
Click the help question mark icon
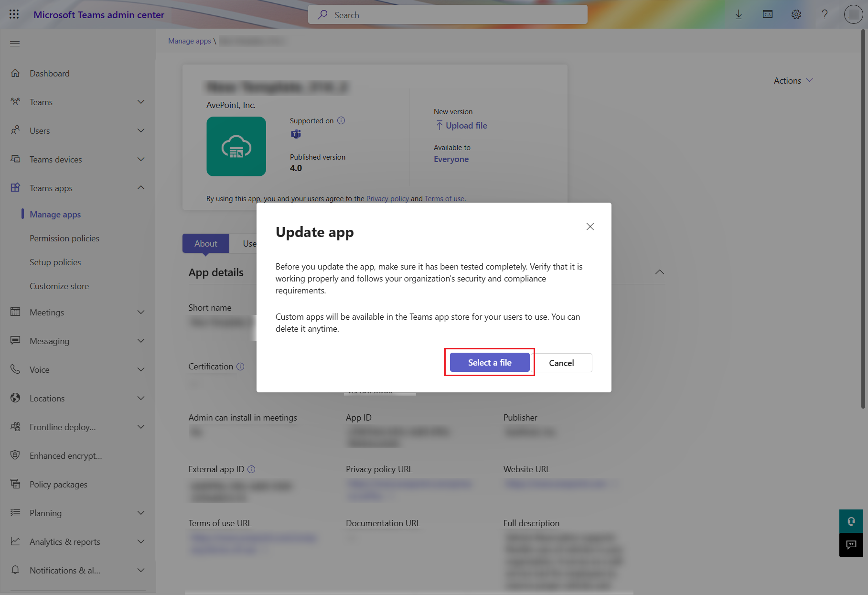825,14
